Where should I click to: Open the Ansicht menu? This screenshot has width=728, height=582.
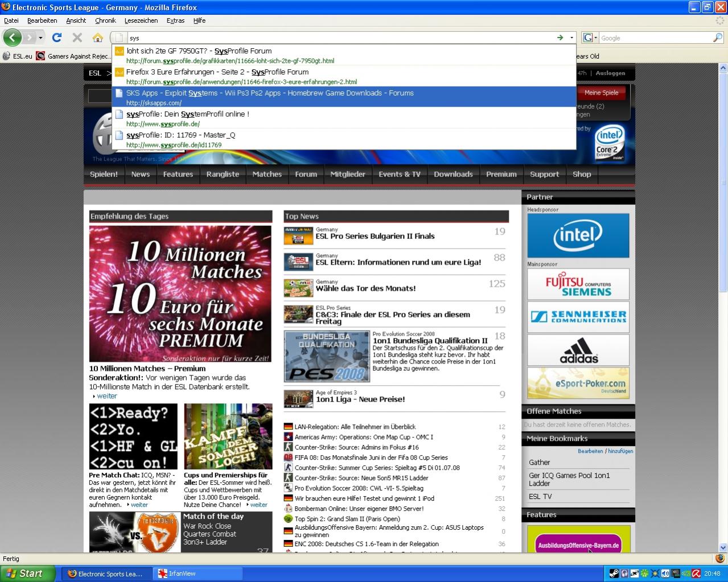[x=76, y=20]
